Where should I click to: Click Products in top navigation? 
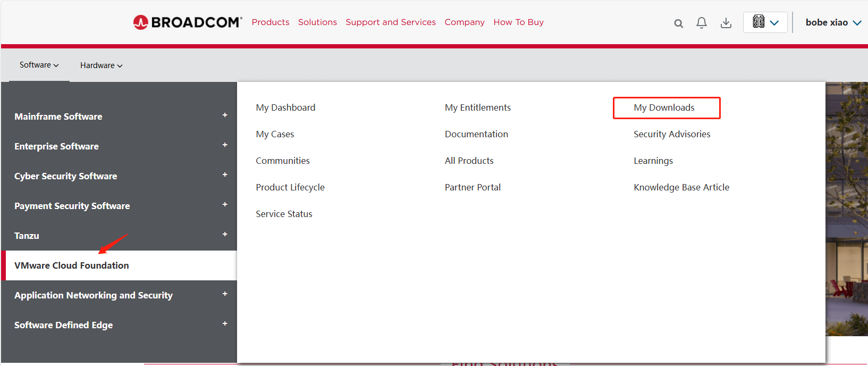coord(271,22)
